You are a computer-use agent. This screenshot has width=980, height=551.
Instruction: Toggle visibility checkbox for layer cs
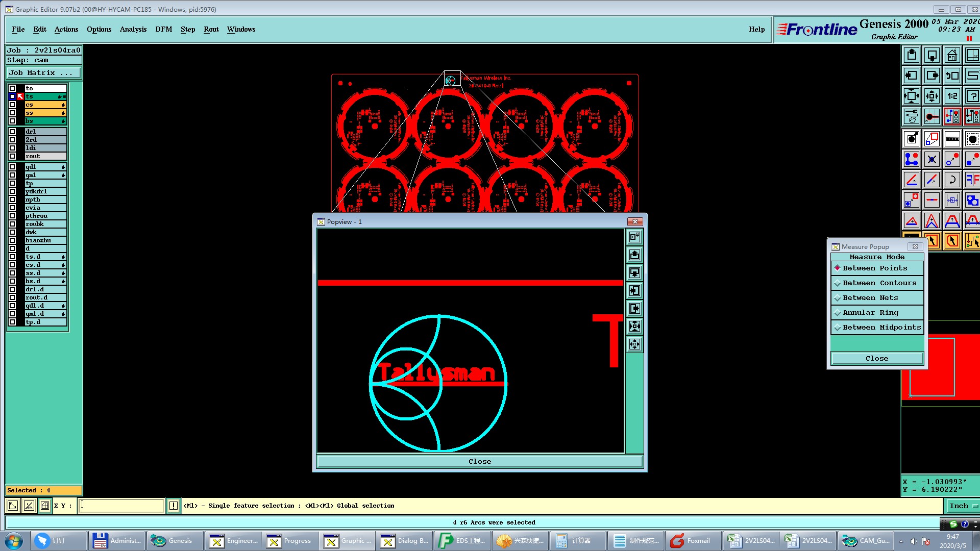12,105
